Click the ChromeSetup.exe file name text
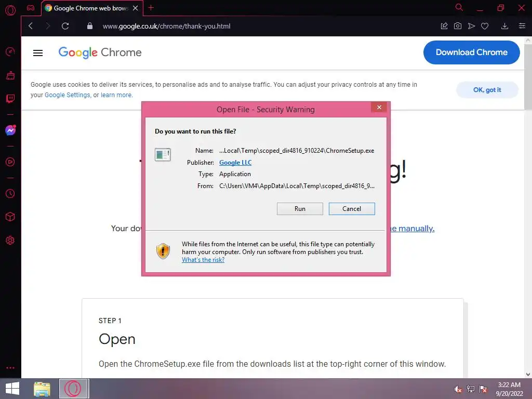 click(297, 151)
